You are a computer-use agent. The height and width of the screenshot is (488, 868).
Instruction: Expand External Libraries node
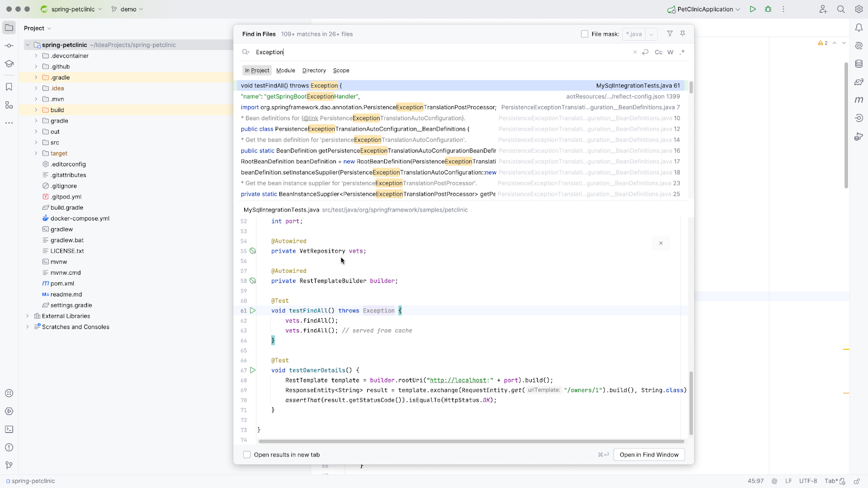pos(28,316)
